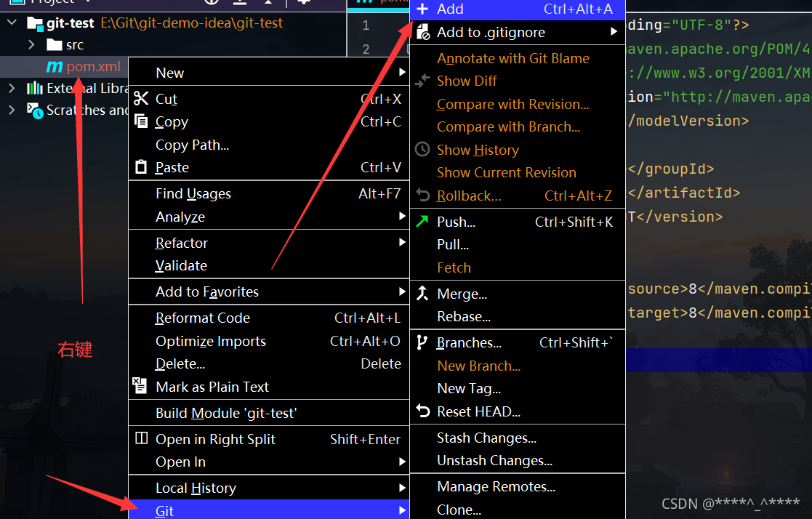
Task: Click editor line number 1 in the gutter
Action: (366, 25)
